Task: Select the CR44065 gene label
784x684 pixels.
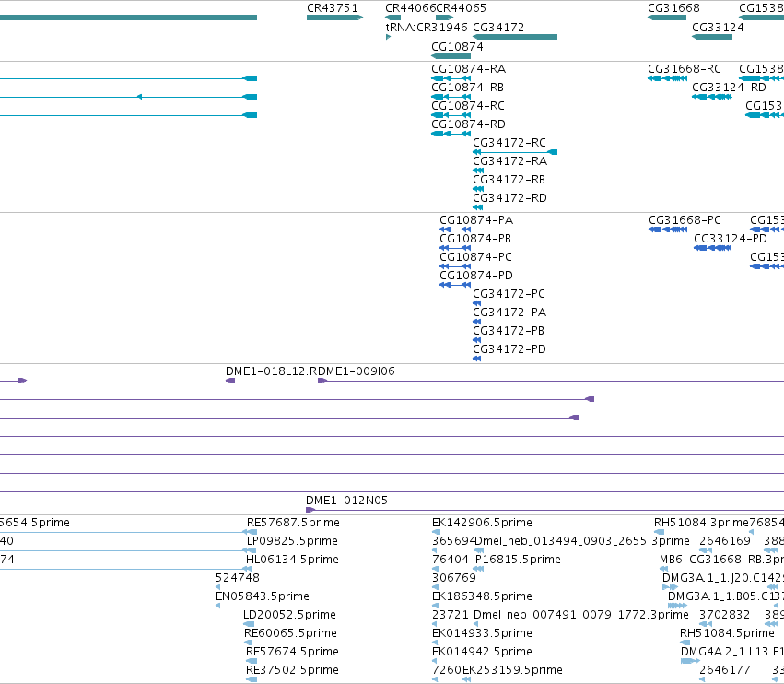Action: [x=461, y=8]
